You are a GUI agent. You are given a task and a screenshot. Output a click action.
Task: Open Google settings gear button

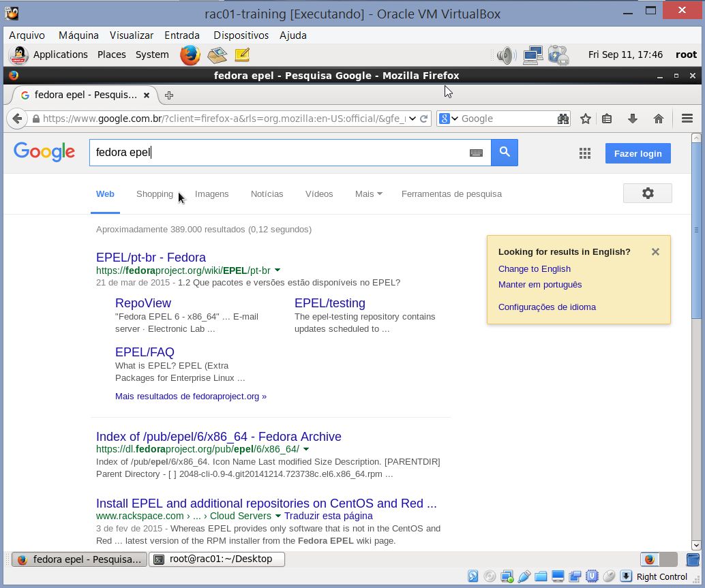pos(648,193)
